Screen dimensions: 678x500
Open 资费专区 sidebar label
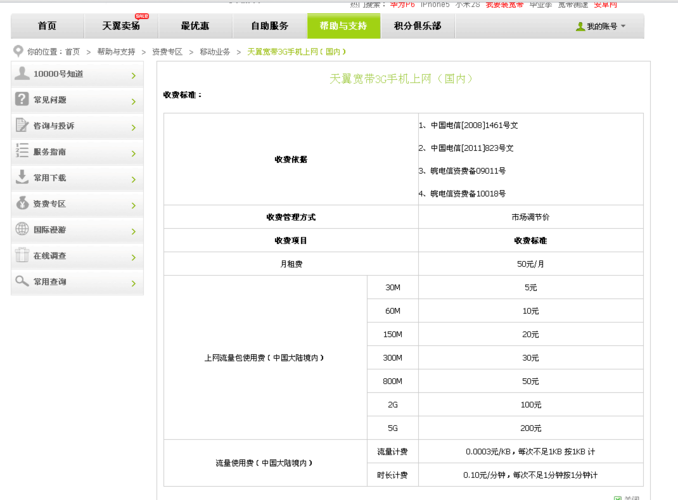pyautogui.click(x=50, y=204)
